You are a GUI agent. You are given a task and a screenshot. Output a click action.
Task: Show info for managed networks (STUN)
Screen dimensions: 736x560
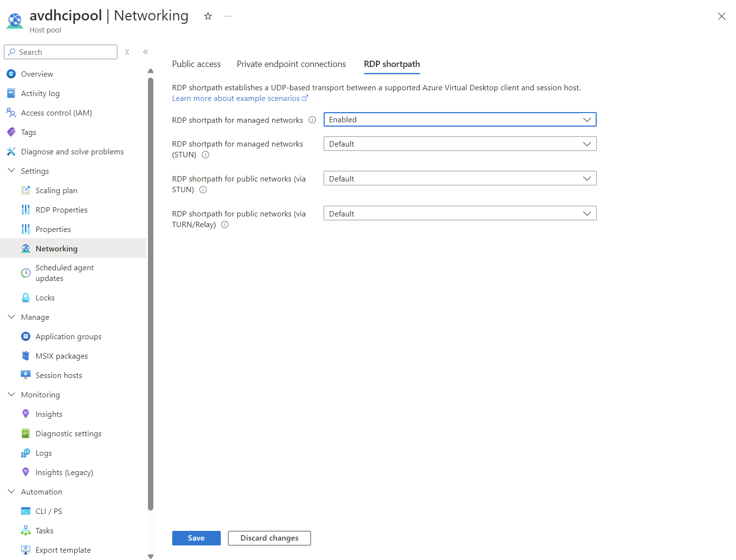pos(206,155)
